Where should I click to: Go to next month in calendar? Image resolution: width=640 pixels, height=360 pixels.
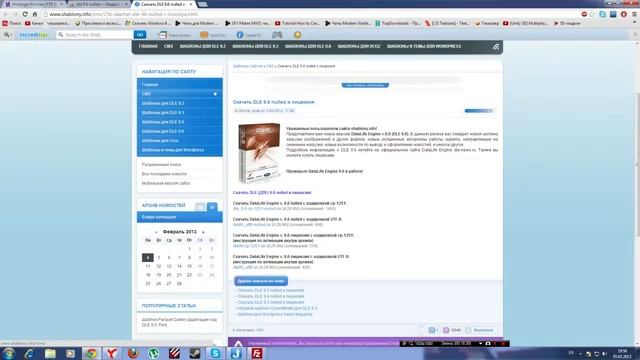[203, 232]
